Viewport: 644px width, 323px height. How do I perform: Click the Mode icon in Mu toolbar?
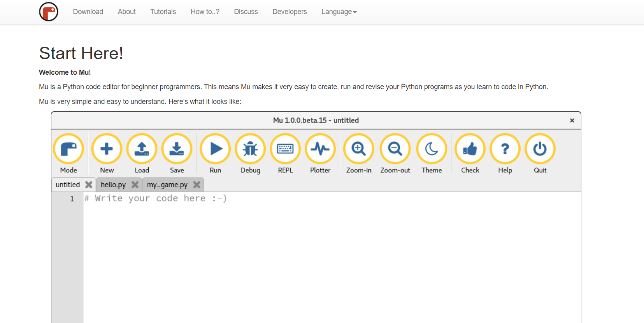[x=68, y=149]
